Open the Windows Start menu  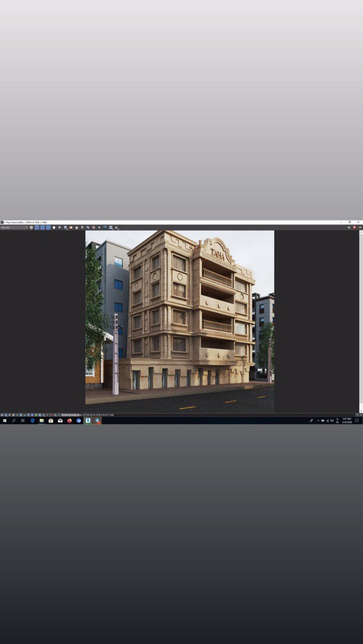point(4,421)
